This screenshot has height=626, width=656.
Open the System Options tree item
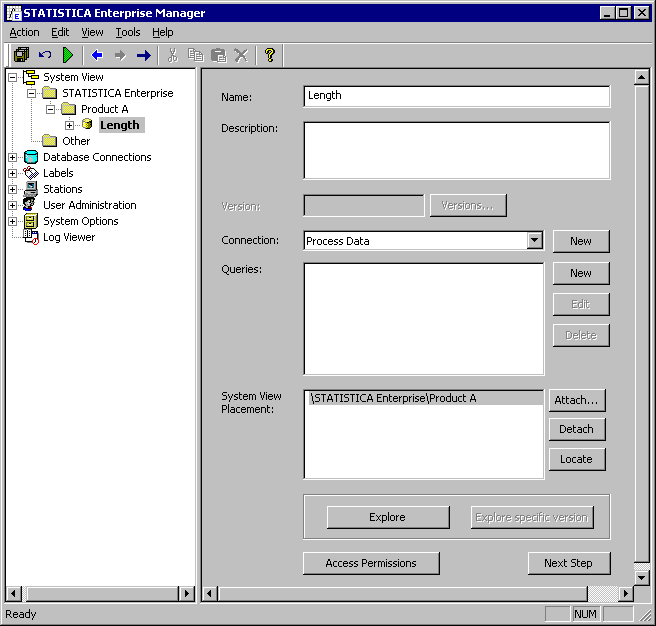click(80, 221)
